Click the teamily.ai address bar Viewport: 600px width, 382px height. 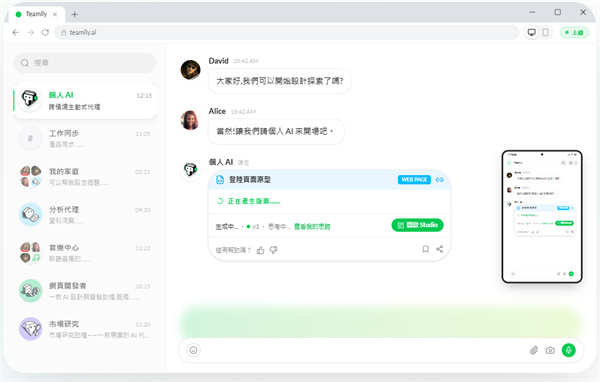[x=287, y=33]
